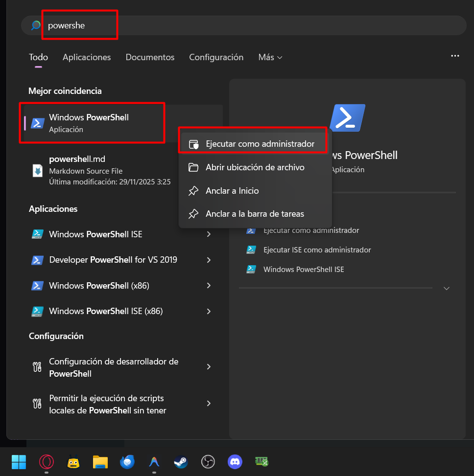Open Discord from the taskbar
474x476 pixels.
click(235, 461)
